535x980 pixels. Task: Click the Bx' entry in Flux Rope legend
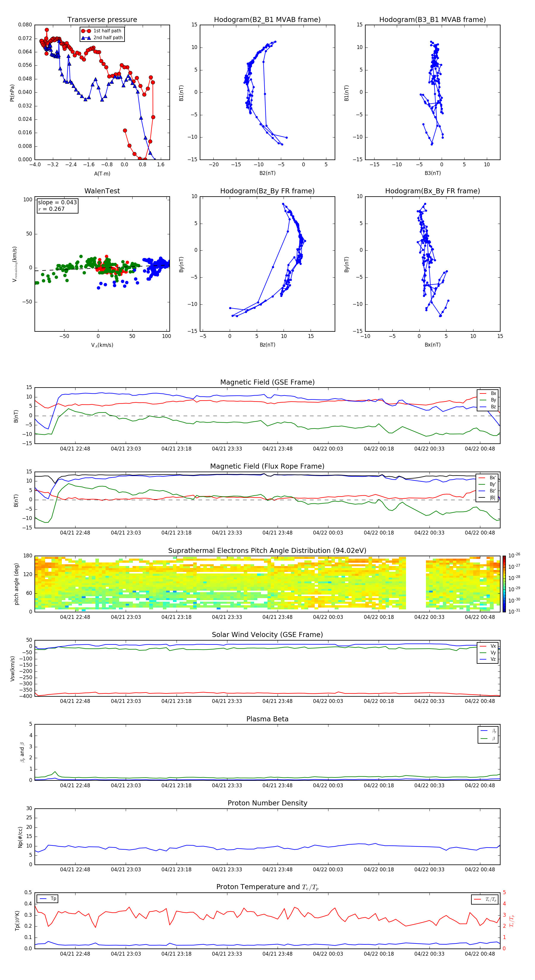coord(487,478)
